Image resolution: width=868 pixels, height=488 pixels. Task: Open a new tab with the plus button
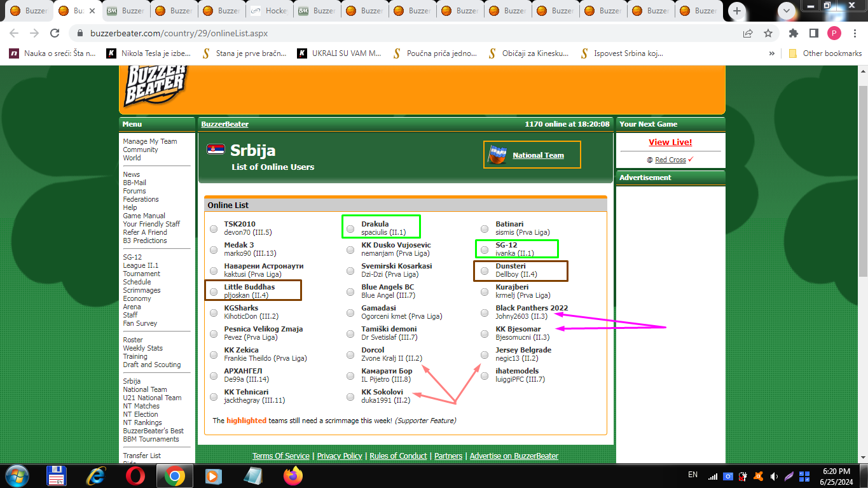point(737,11)
